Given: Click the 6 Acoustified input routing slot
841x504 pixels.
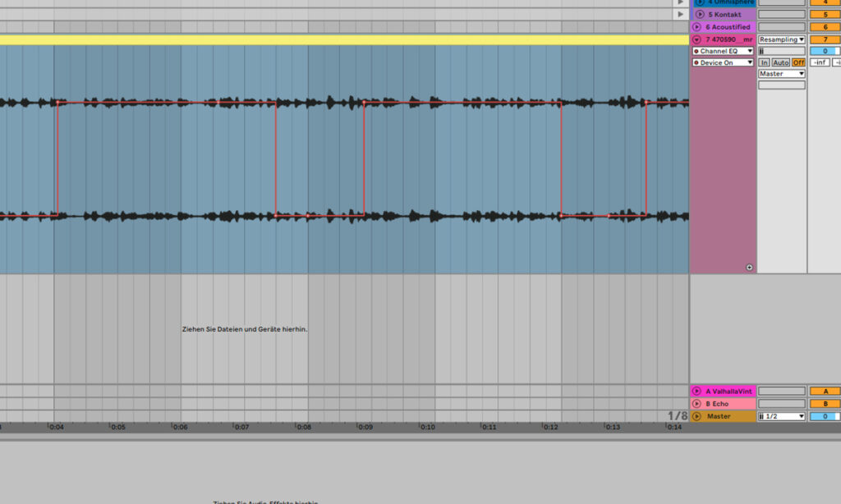Looking at the screenshot, I should 782,27.
